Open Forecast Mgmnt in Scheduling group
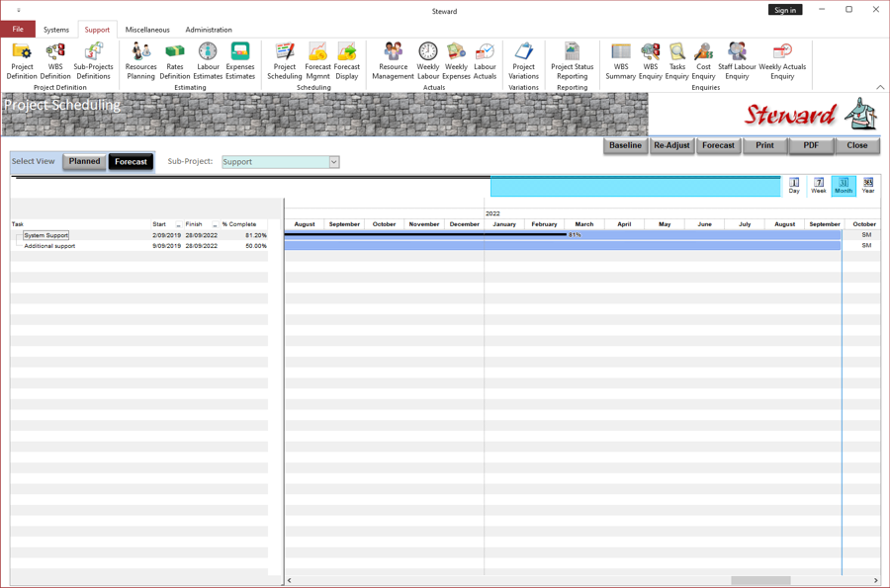The width and height of the screenshot is (890, 588). point(317,61)
